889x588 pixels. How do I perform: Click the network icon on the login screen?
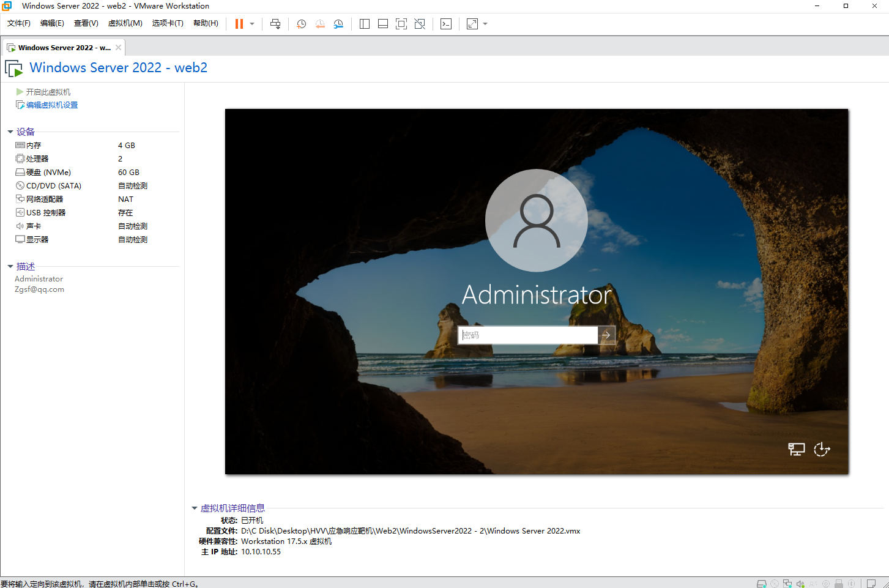(796, 450)
